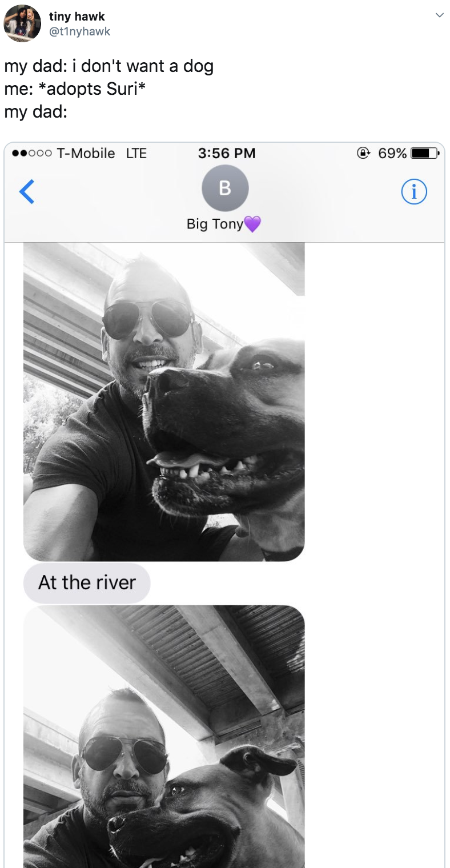Tap the rotation lock icon in status bar

pyautogui.click(x=362, y=153)
